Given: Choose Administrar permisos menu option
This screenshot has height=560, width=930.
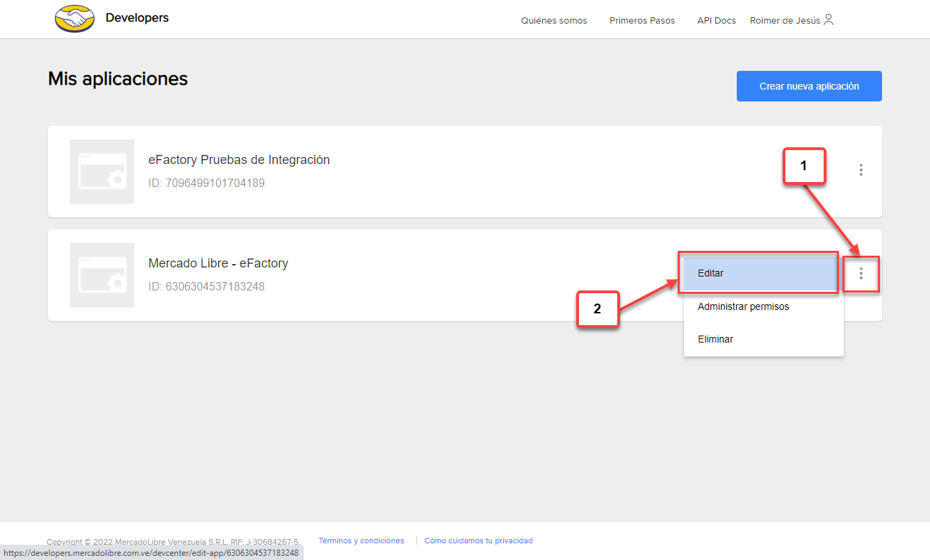Looking at the screenshot, I should pyautogui.click(x=743, y=306).
